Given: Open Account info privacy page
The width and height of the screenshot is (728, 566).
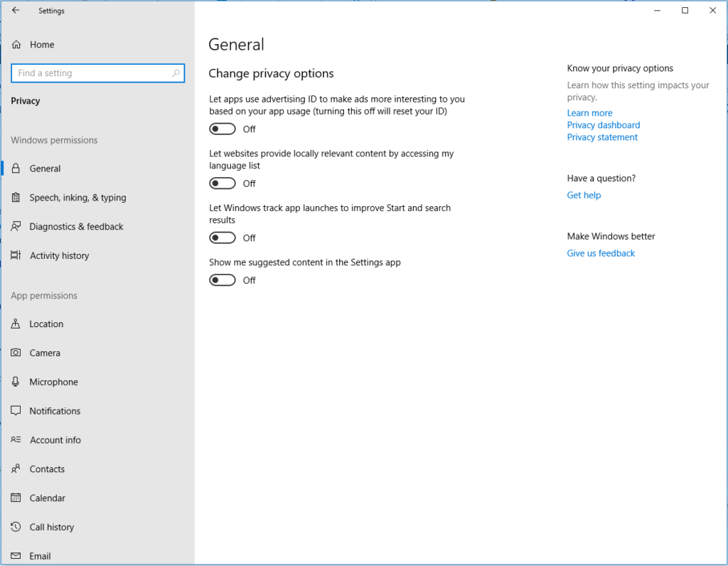Looking at the screenshot, I should (55, 440).
